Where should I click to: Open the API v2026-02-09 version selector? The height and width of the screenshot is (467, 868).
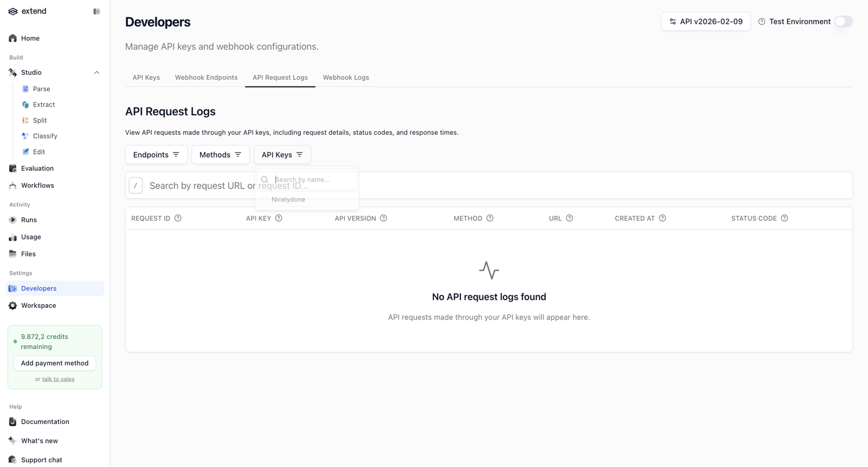pos(706,22)
